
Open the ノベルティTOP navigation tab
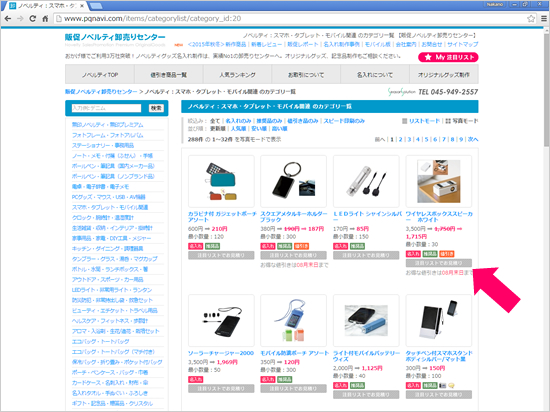point(100,75)
